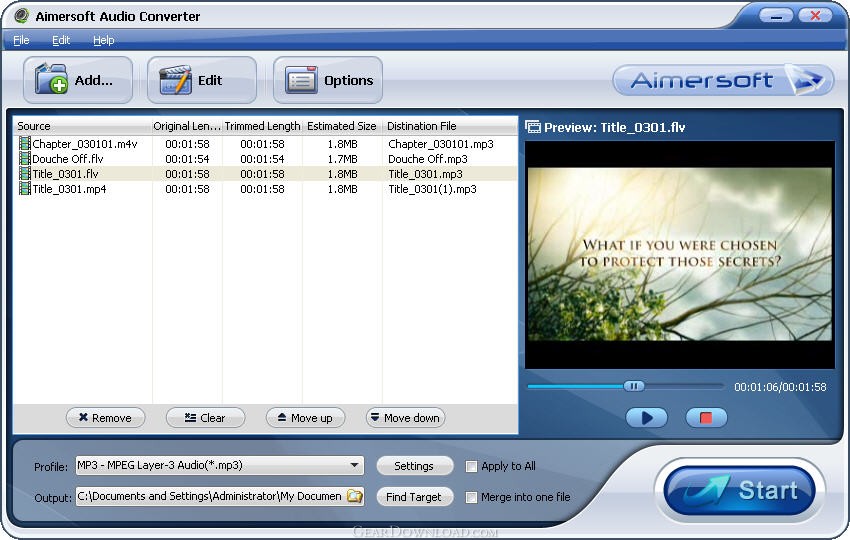The image size is (850, 540).
Task: Click the app icon in title bar
Action: [21, 16]
